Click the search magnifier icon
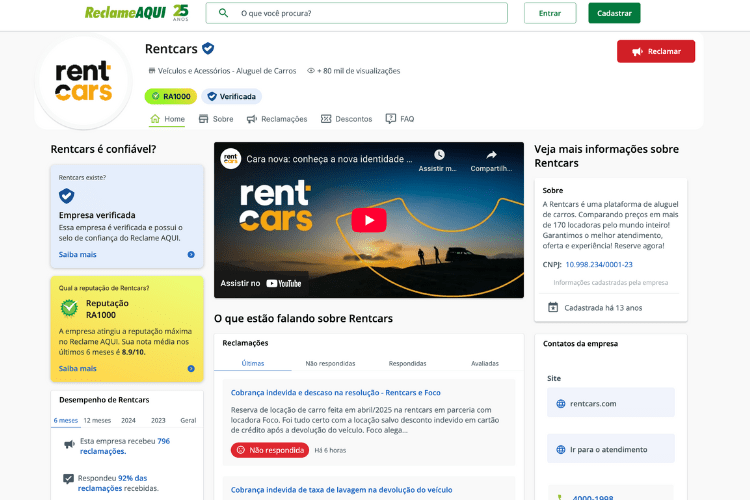This screenshot has width=750, height=500. pyautogui.click(x=223, y=13)
